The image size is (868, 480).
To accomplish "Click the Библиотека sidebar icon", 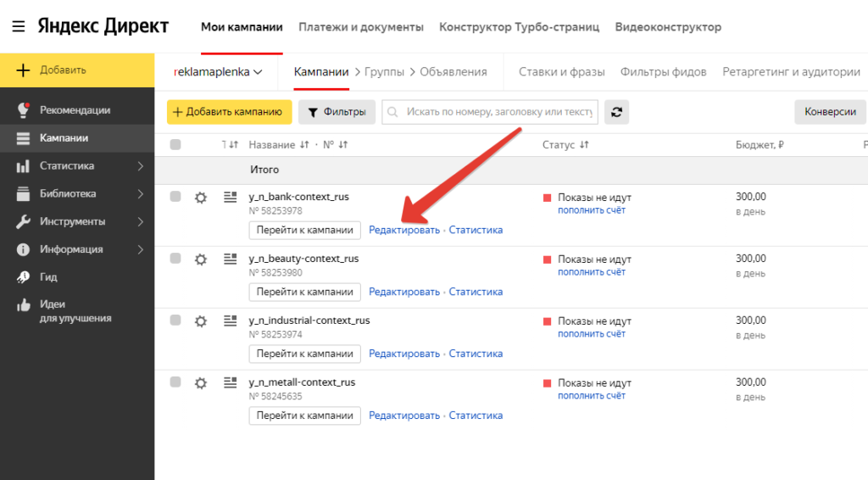I will pyautogui.click(x=23, y=193).
